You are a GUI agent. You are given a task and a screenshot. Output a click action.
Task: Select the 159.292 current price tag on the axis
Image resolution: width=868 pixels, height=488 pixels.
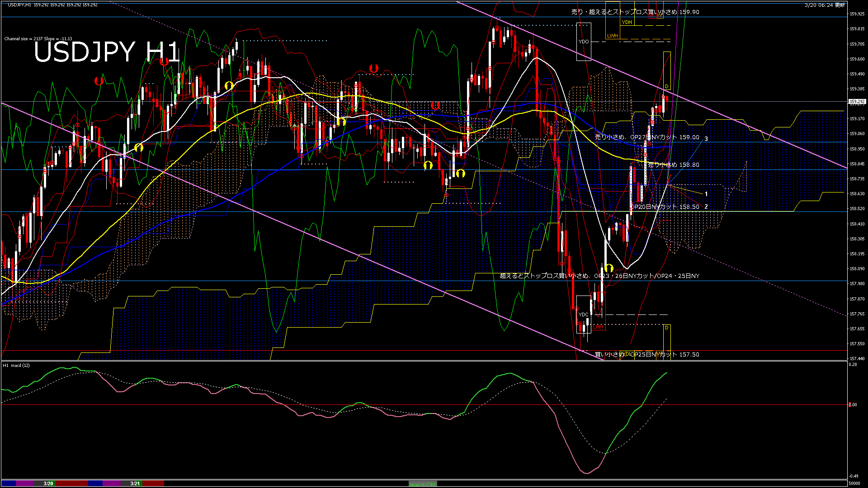click(x=858, y=102)
